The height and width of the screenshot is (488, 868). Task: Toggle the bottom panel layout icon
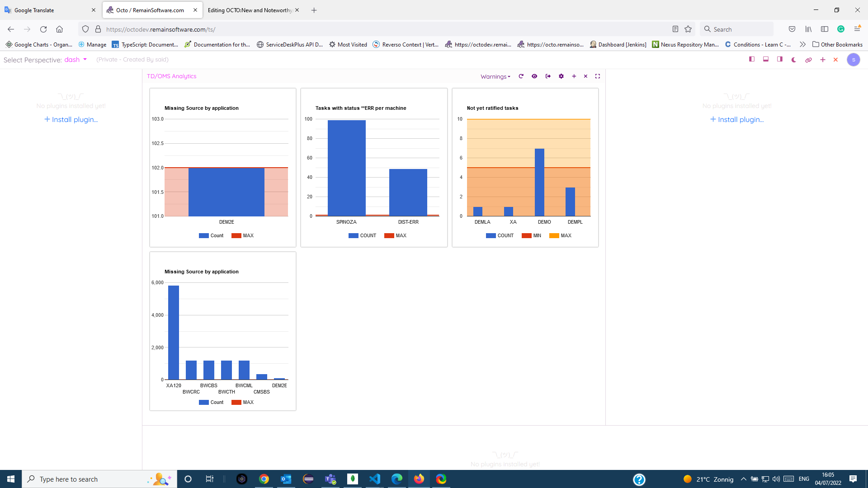[x=766, y=59]
